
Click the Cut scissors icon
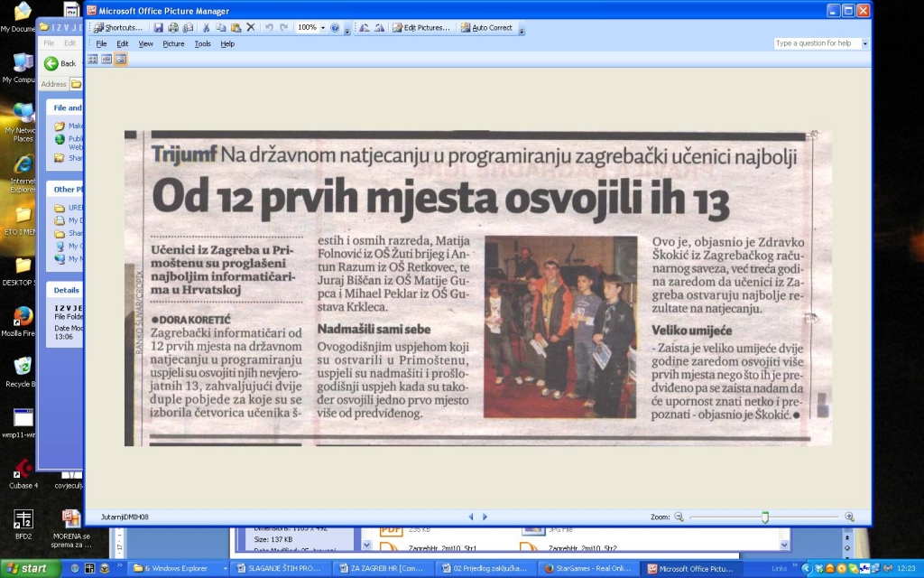tap(206, 28)
